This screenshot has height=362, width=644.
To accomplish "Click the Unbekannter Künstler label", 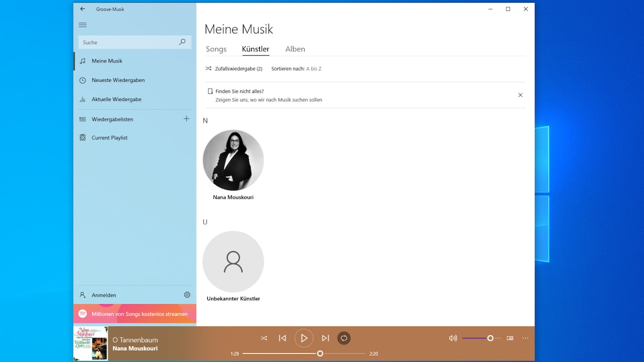I will [x=233, y=299].
